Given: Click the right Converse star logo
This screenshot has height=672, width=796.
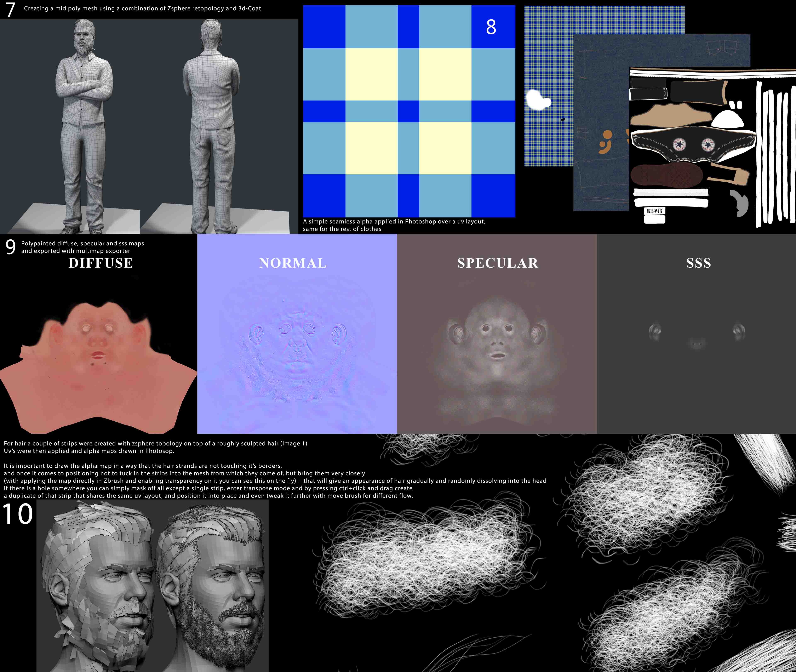Looking at the screenshot, I should point(708,145).
